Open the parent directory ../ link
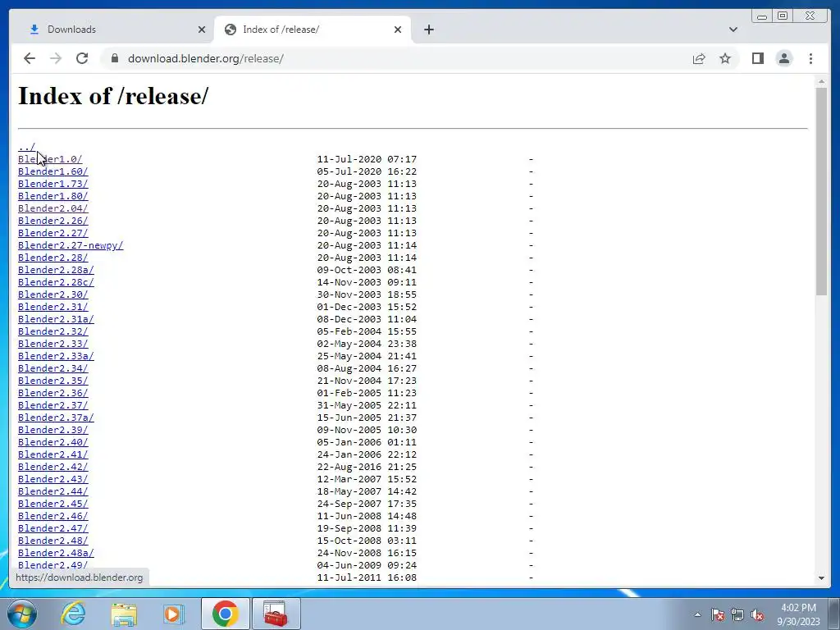840x630 pixels. [26, 147]
